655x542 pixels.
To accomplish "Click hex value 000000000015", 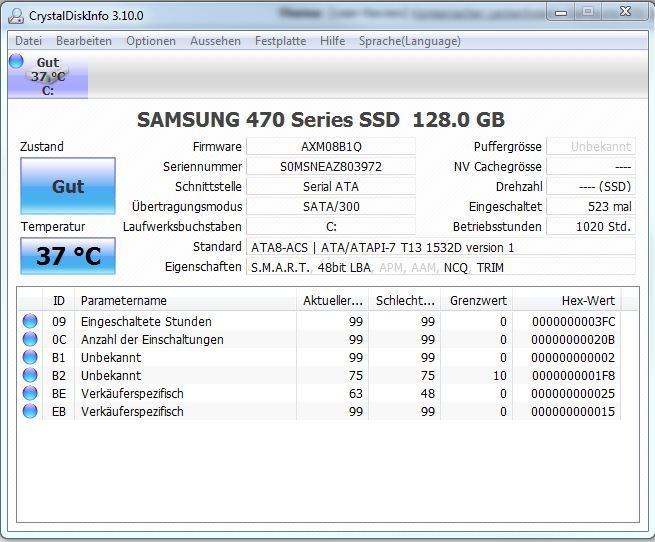I will click(573, 411).
